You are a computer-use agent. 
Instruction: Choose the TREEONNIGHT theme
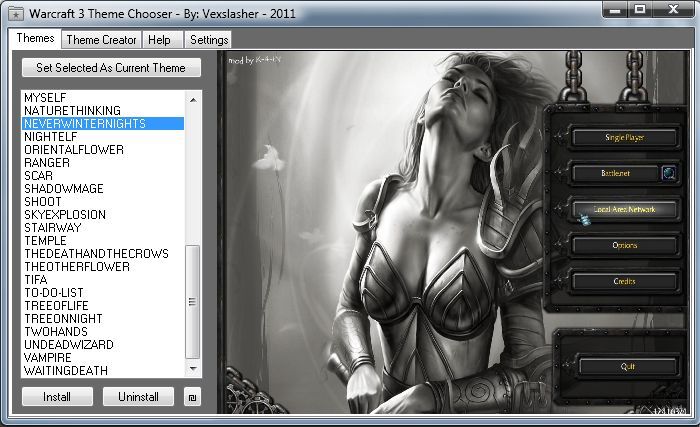pyautogui.click(x=103, y=318)
